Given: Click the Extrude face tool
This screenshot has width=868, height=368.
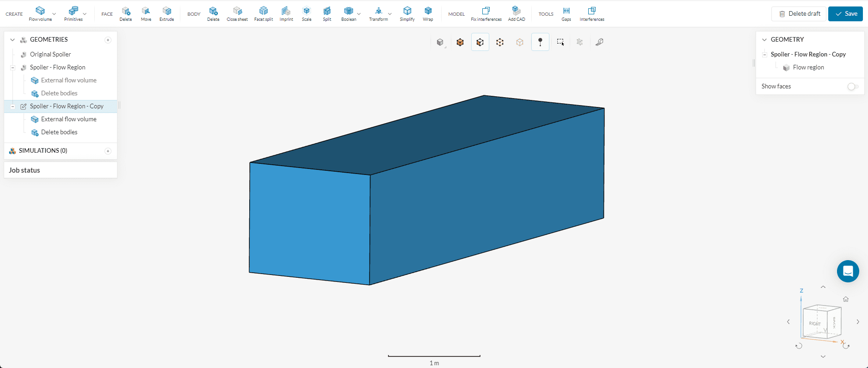Looking at the screenshot, I should (166, 13).
